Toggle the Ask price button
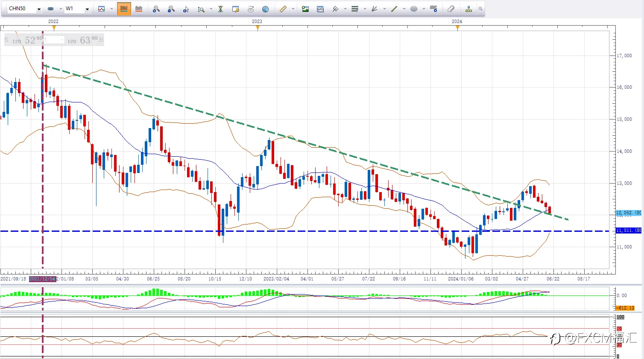 pyautogui.click(x=139, y=9)
